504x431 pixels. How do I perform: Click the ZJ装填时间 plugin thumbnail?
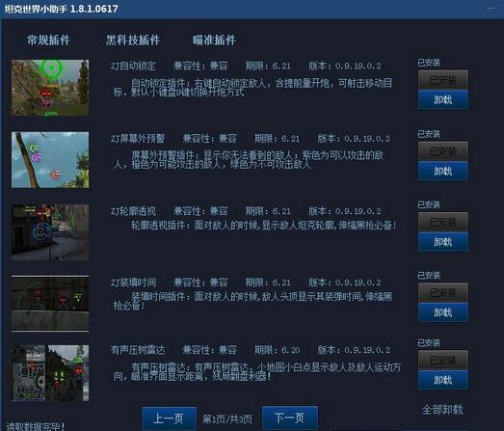click(x=50, y=304)
